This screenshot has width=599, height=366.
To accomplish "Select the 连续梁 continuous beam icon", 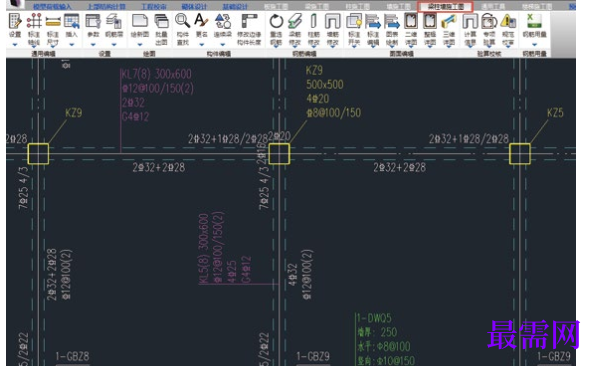I will pyautogui.click(x=223, y=21).
